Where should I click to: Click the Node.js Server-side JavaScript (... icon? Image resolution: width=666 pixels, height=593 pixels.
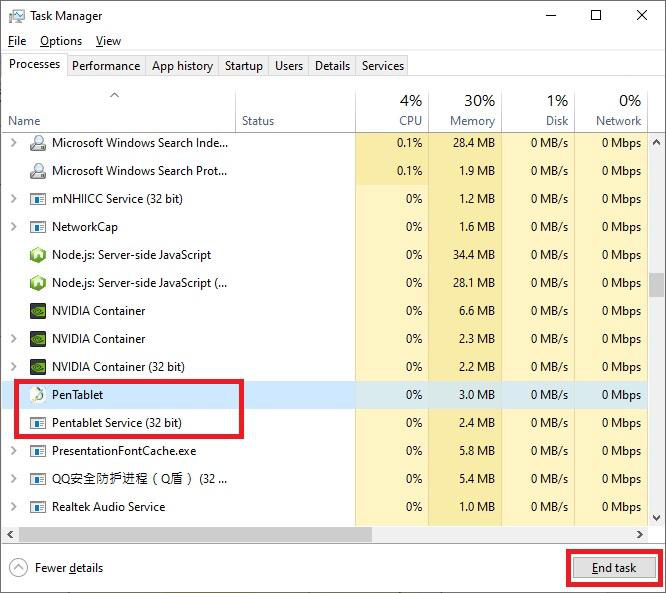click(38, 283)
